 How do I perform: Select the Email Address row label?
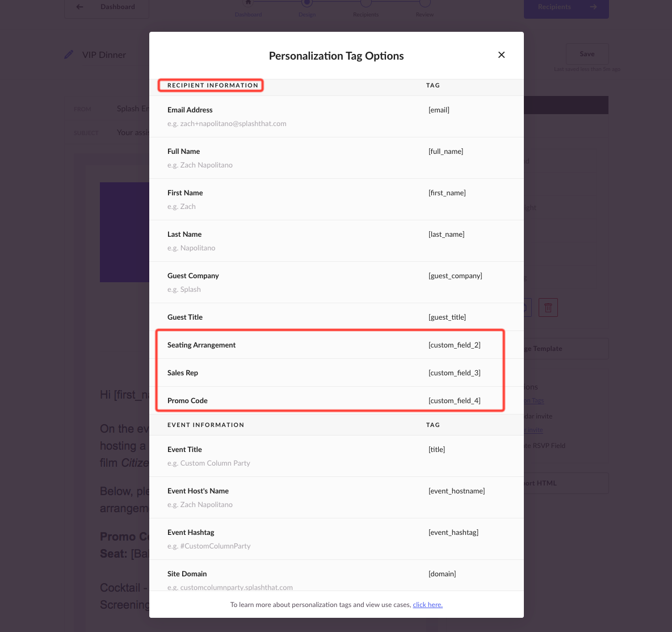[x=190, y=110]
